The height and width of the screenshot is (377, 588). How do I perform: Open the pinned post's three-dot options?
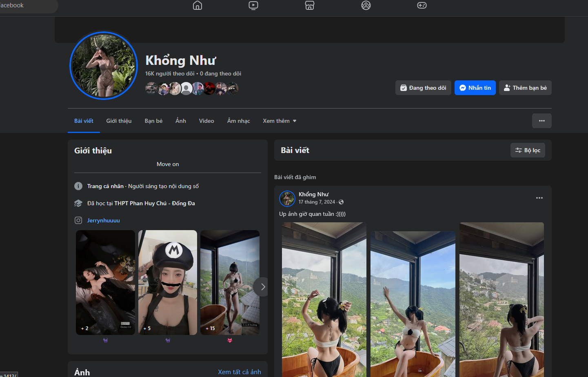539,198
